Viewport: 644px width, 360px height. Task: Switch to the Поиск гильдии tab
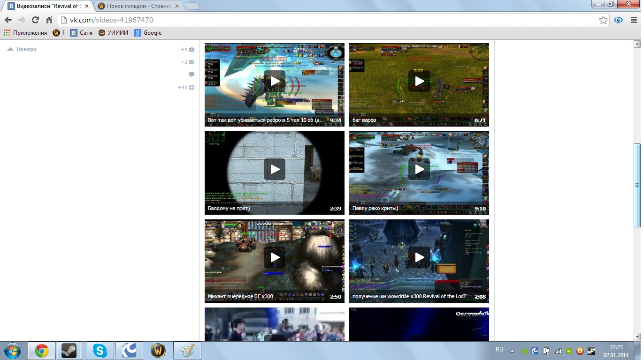(x=137, y=6)
